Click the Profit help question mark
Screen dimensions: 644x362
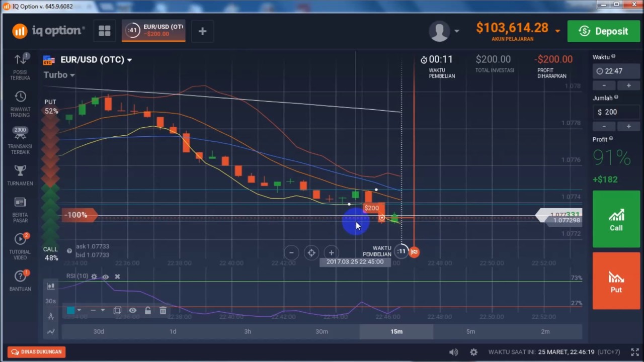point(611,139)
